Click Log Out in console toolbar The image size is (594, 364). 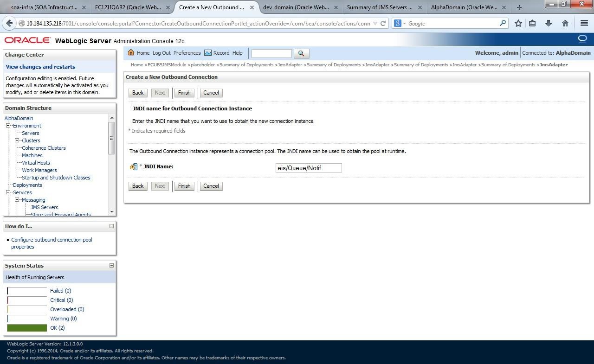click(x=161, y=53)
